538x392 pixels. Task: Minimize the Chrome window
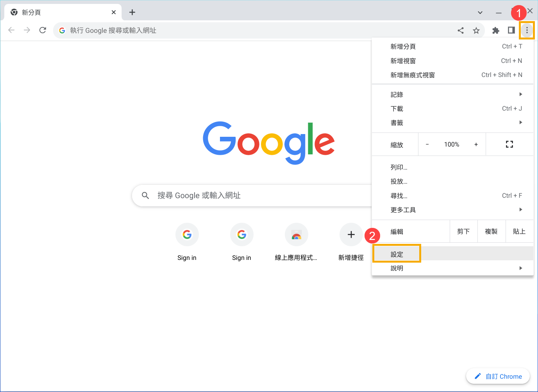click(499, 13)
